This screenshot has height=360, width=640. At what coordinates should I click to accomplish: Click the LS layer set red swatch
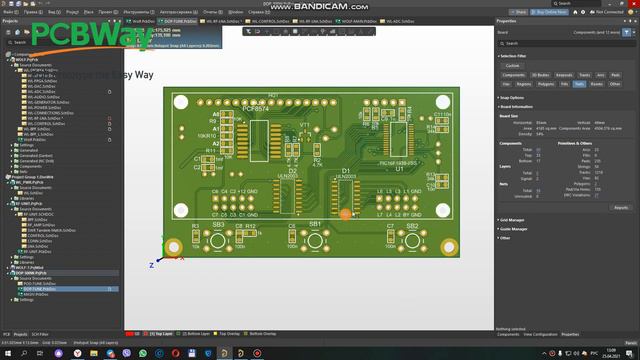coord(129,334)
